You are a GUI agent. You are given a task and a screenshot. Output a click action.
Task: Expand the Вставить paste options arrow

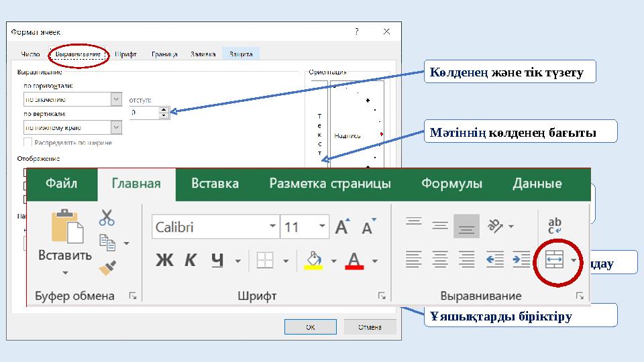[x=65, y=273]
